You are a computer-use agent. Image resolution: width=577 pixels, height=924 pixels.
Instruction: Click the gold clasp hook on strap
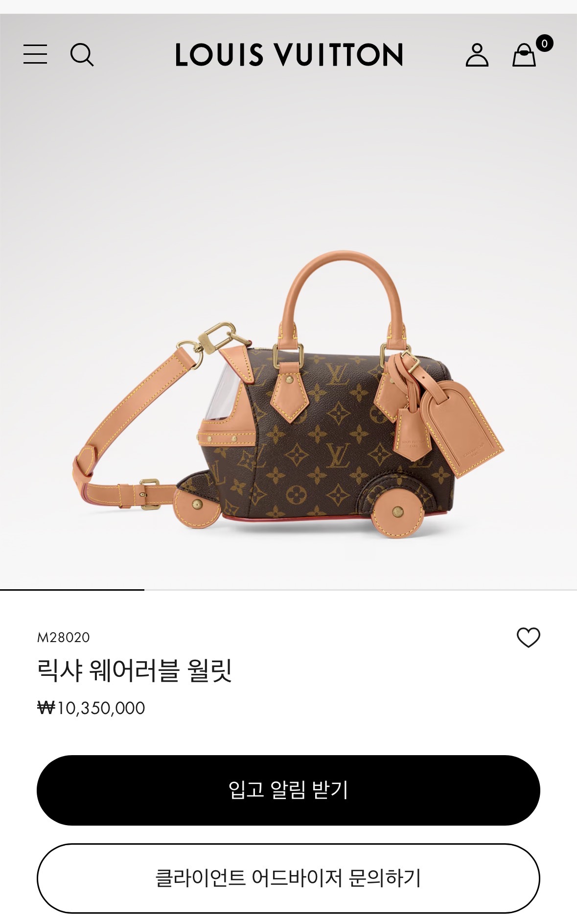215,337
